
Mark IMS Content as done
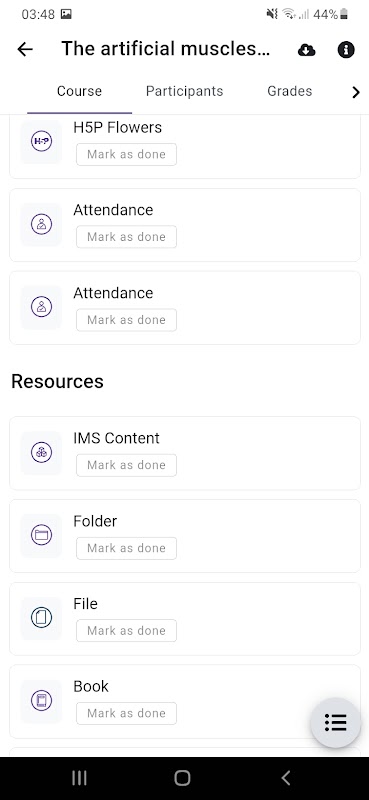127,465
